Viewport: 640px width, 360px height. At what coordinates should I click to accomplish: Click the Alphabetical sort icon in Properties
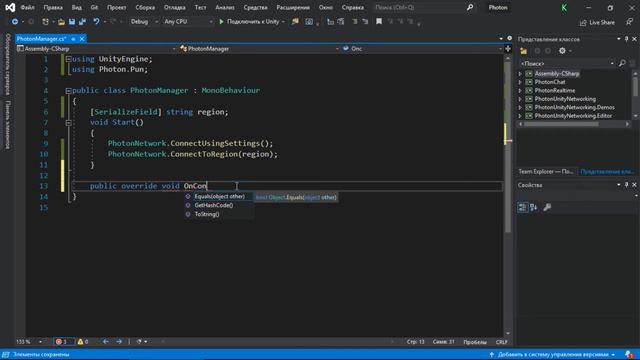coord(533,207)
